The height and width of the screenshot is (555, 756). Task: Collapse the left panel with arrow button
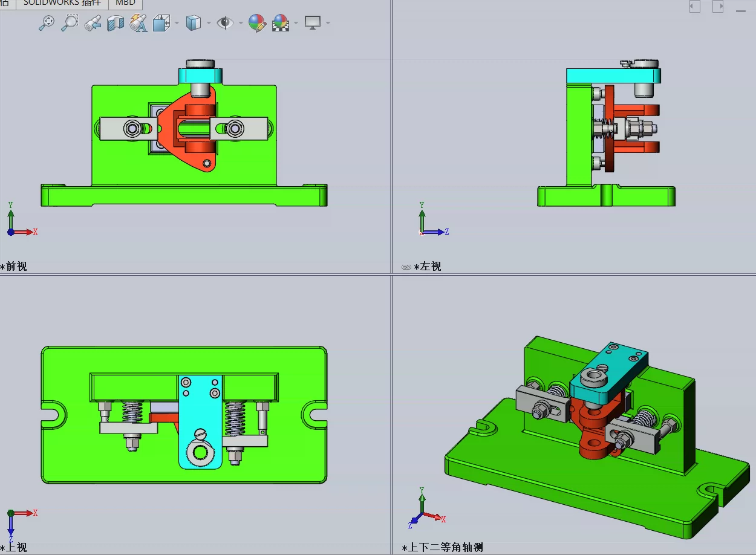(695, 7)
